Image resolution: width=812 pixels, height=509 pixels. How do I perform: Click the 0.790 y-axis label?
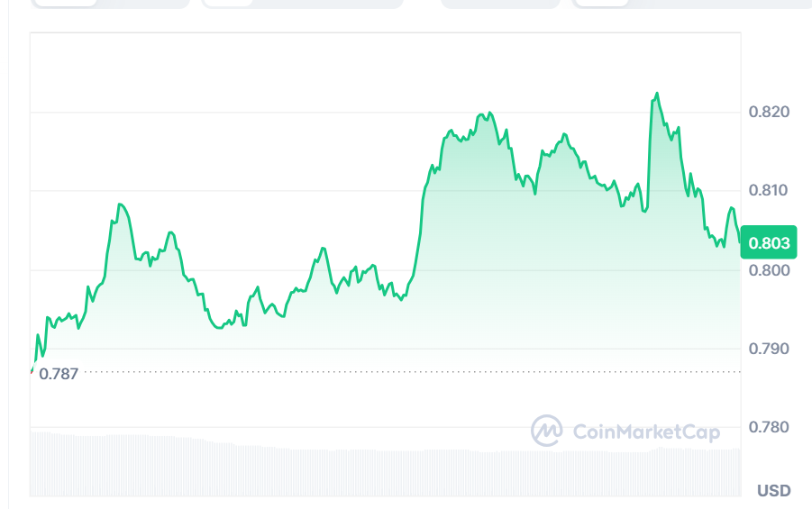(x=769, y=349)
